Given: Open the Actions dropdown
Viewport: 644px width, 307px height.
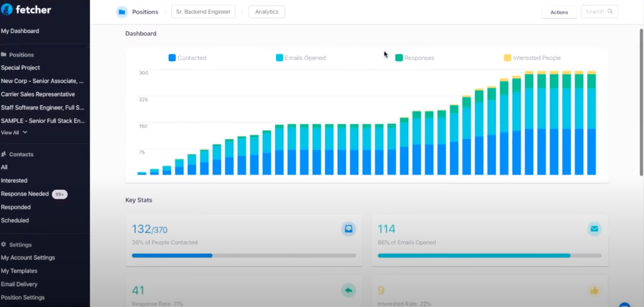Looking at the screenshot, I should click(x=559, y=12).
